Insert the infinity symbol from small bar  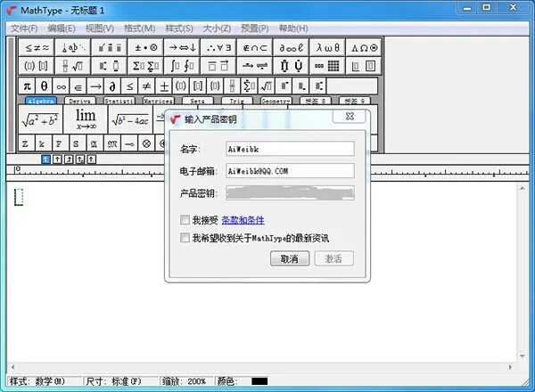point(61,86)
